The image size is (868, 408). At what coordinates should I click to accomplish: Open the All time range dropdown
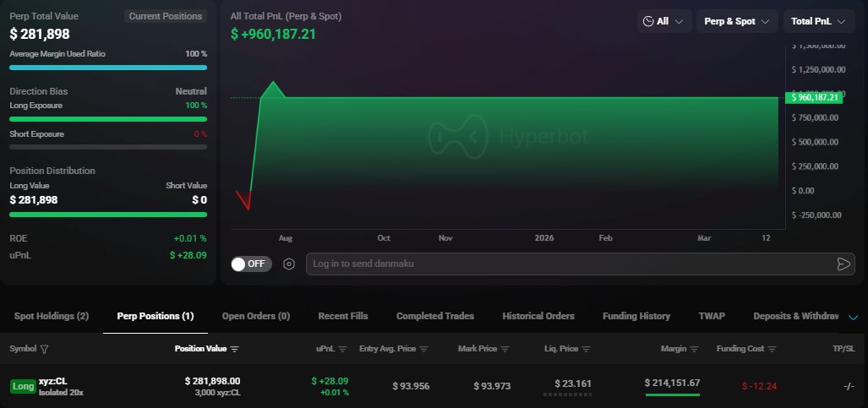(x=664, y=21)
